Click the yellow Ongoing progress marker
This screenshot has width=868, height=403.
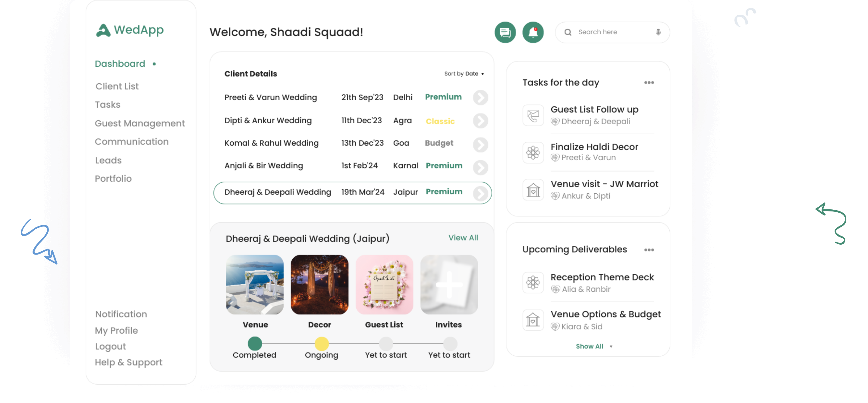coord(322,344)
